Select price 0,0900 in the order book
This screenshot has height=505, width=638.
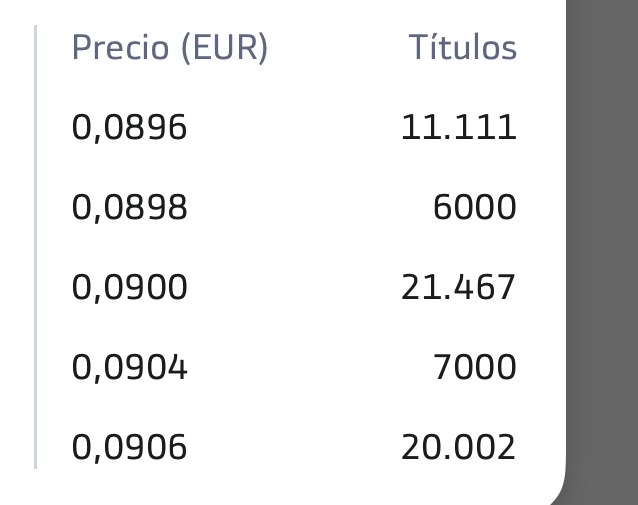tap(129, 288)
